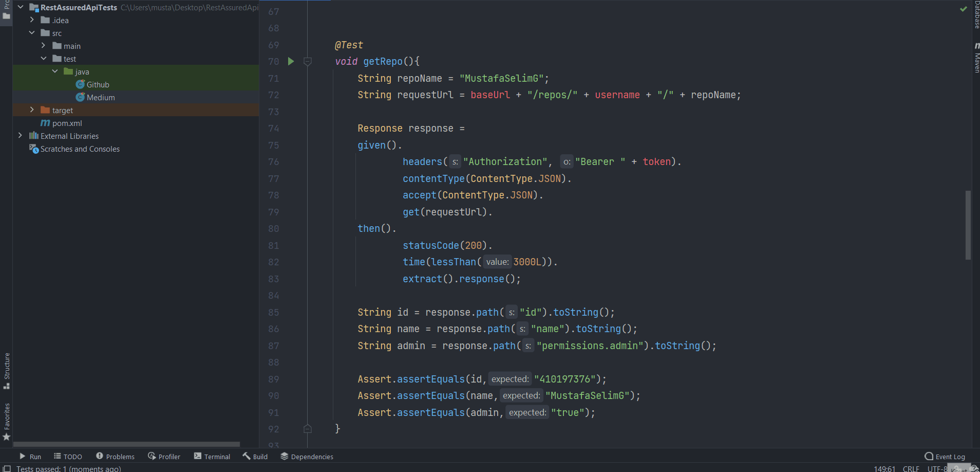Click the getRepo method name
This screenshot has width=980, height=472.
pyautogui.click(x=383, y=61)
